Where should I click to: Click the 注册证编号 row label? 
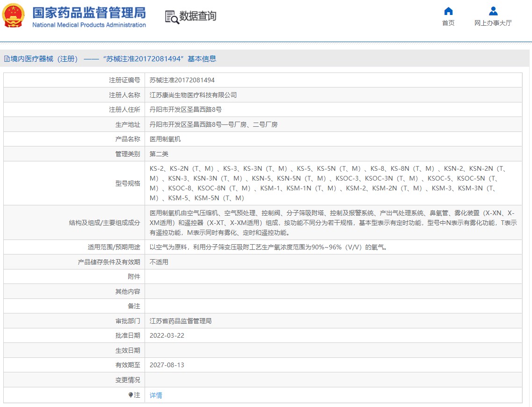tap(124, 80)
